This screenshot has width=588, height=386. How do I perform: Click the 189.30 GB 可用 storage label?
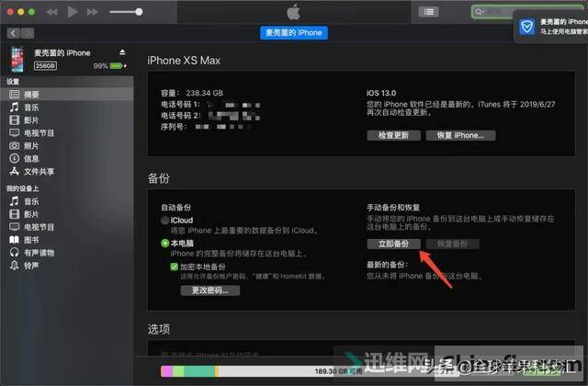[338, 371]
